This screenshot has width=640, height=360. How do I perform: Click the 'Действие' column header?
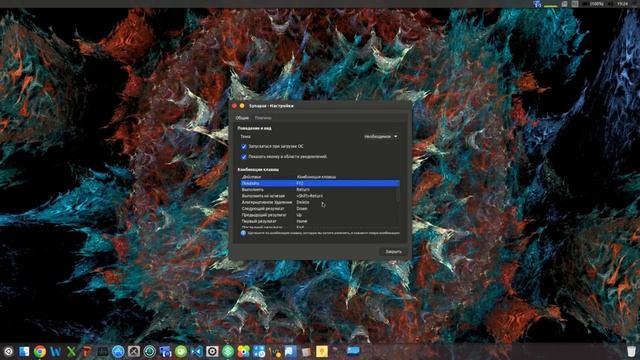point(268,177)
